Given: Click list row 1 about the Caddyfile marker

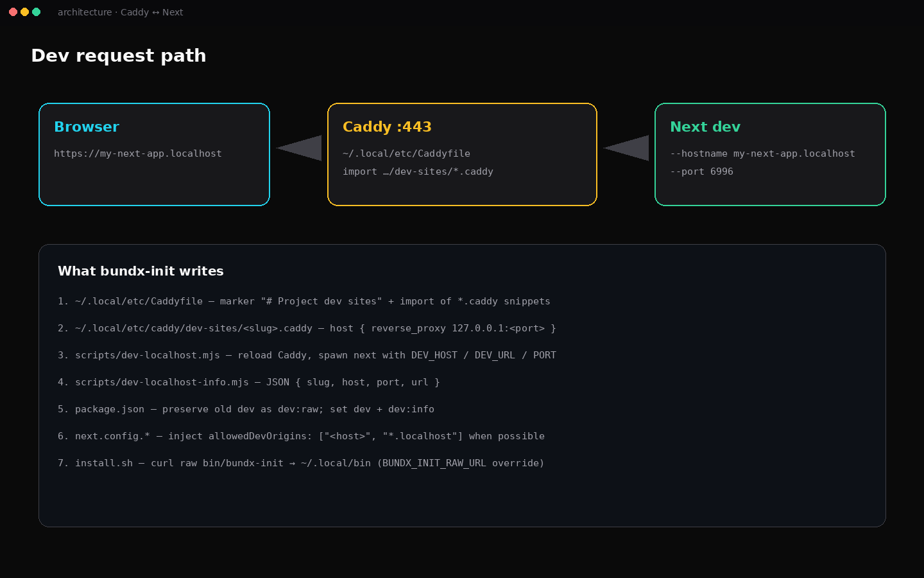Looking at the screenshot, I should (x=304, y=301).
